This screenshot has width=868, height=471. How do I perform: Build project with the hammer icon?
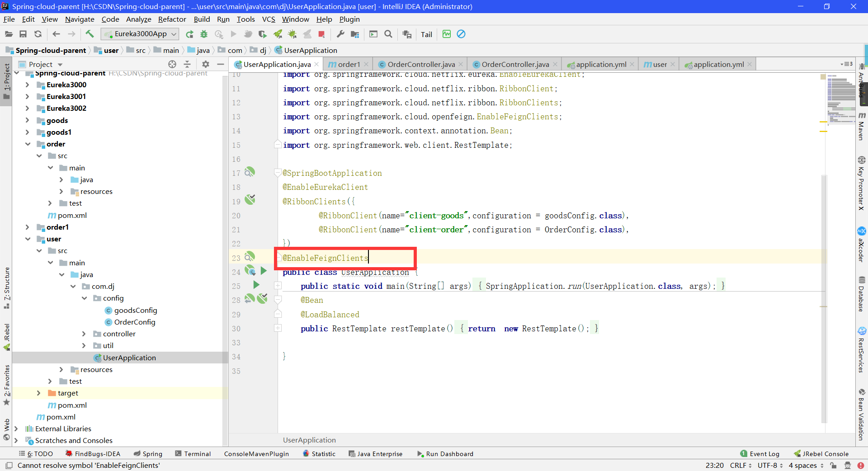pyautogui.click(x=90, y=34)
